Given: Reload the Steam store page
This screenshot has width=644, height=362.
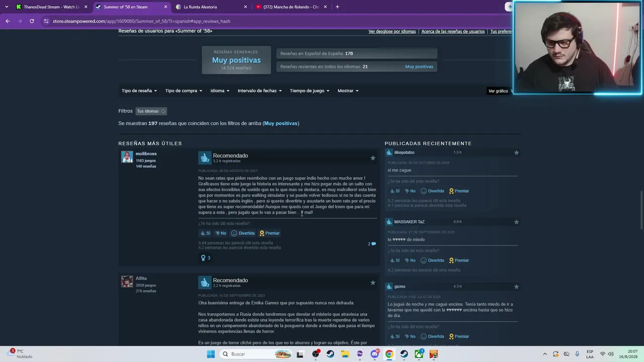Looking at the screenshot, I should pyautogui.click(x=32, y=21).
